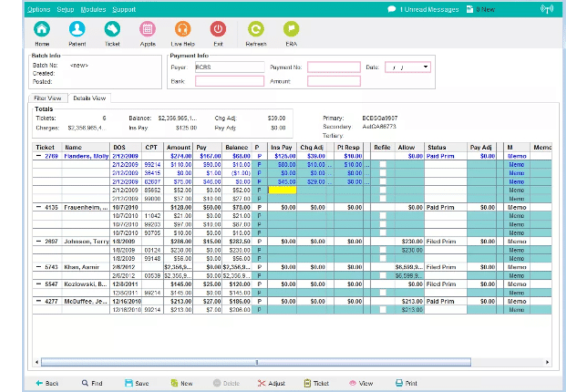Switch to the Details View tab
This screenshot has height=392, width=588.
89,98
